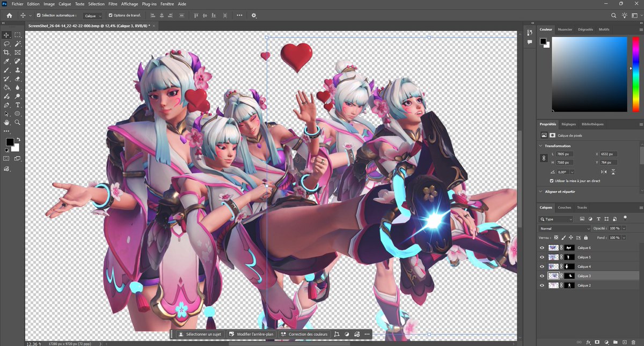644x346 pixels.
Task: Collapse the Transformation section
Action: coord(541,146)
